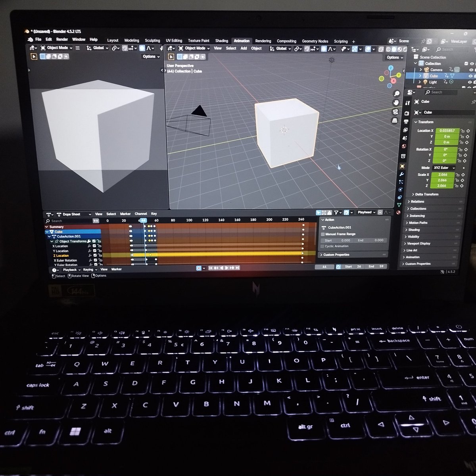Open the File menu
Viewport: 476px width, 476px height.
pos(38,39)
